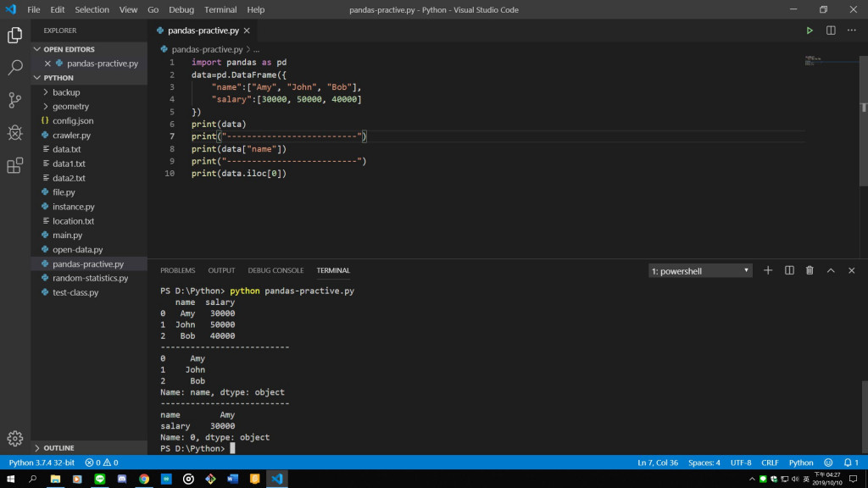
Task: Open the Debug menu
Action: coord(181,9)
